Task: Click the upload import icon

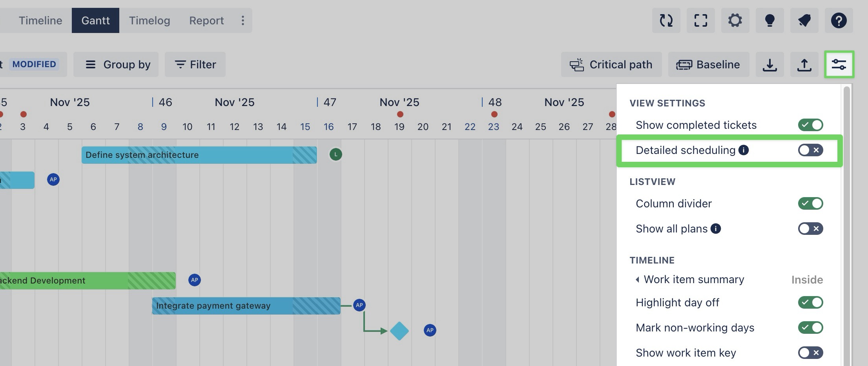Action: [804, 64]
